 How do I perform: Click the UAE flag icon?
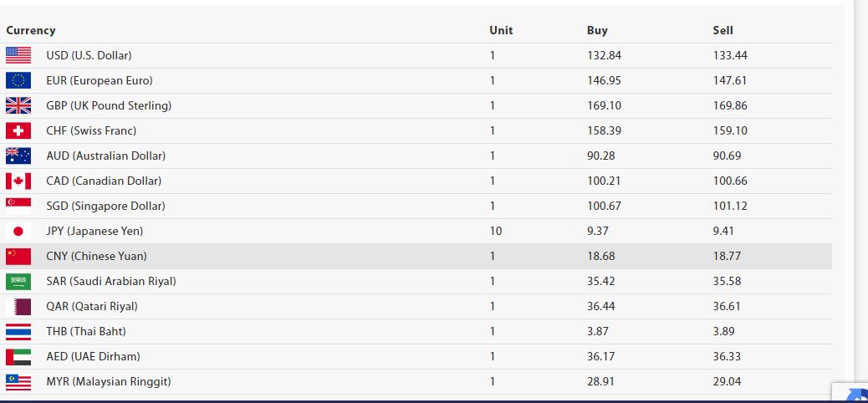point(18,356)
